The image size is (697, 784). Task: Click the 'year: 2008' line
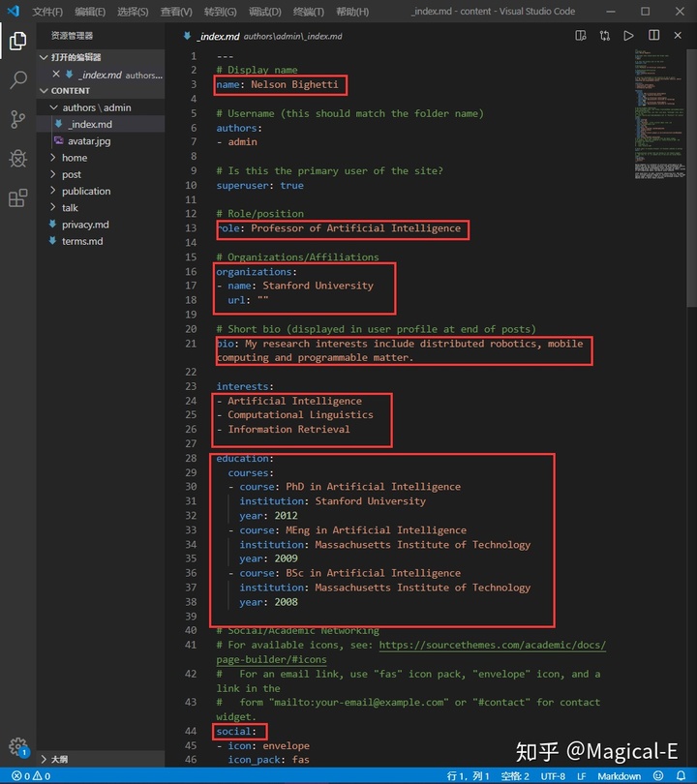268,602
